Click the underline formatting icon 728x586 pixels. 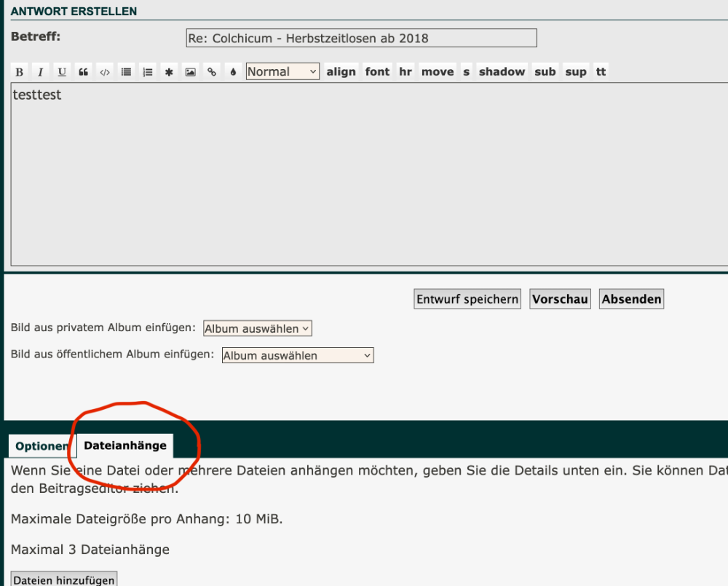[62, 71]
